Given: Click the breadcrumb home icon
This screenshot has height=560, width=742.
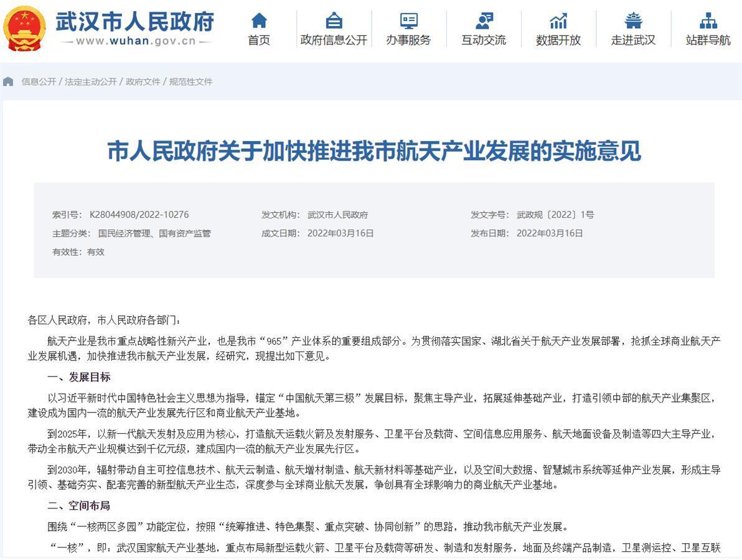Looking at the screenshot, I should [9, 82].
